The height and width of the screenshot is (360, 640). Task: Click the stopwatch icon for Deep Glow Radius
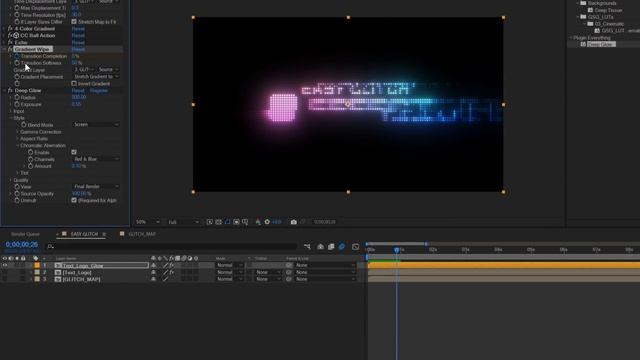pos(17,98)
